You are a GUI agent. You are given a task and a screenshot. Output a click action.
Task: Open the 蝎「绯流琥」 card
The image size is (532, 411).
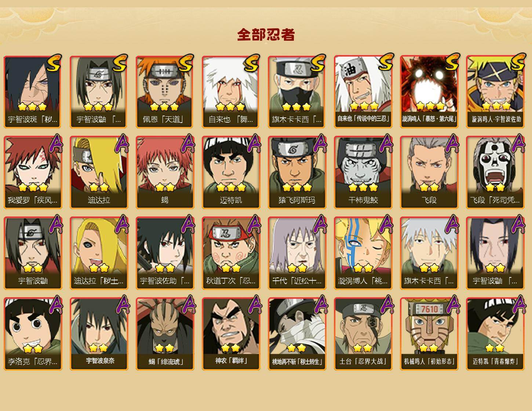[x=165, y=334]
